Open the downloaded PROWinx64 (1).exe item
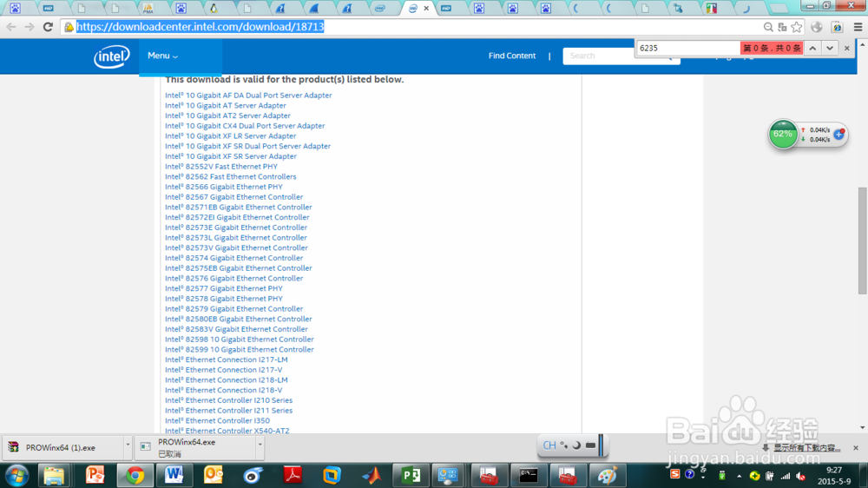868x488 pixels. pos(61,447)
